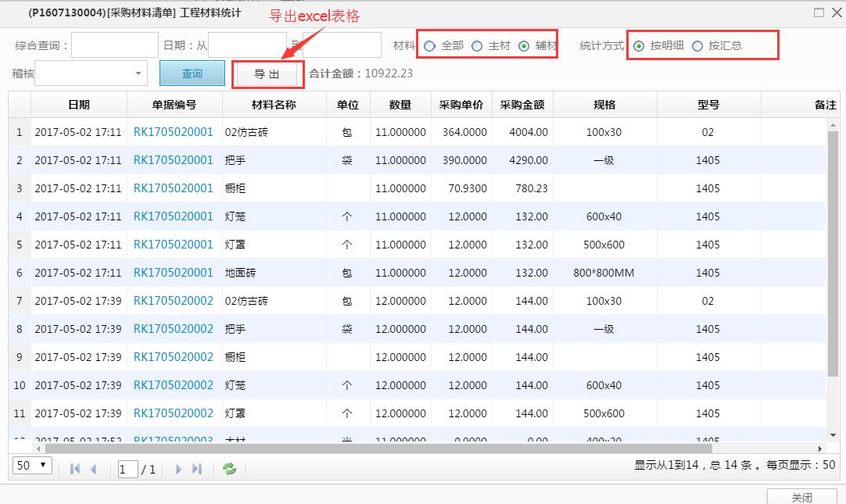Click 导出 to export Excel
846x504 pixels.
tap(267, 74)
